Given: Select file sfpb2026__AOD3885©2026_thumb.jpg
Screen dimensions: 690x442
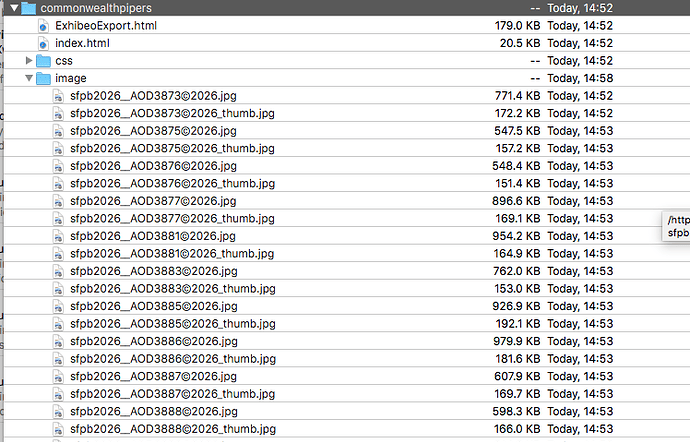Looking at the screenshot, I should [172, 324].
